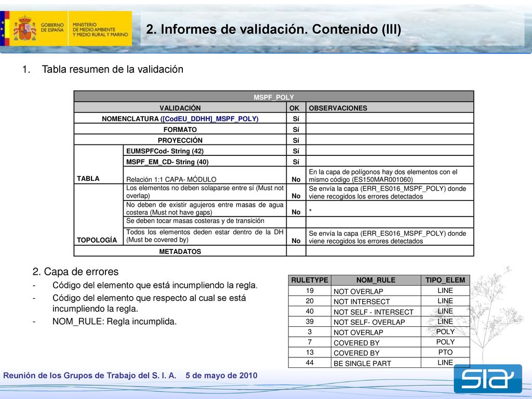Click the VALIDACIÓN column header
The height and width of the screenshot is (399, 532).
(180, 108)
